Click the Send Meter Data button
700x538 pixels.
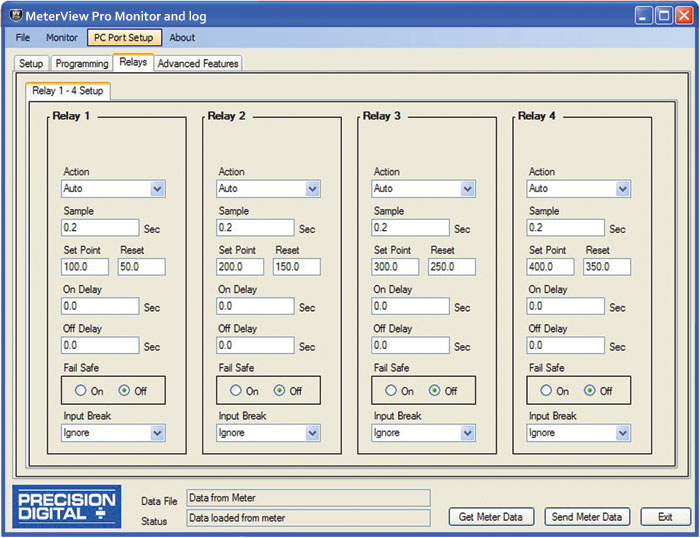[587, 517]
